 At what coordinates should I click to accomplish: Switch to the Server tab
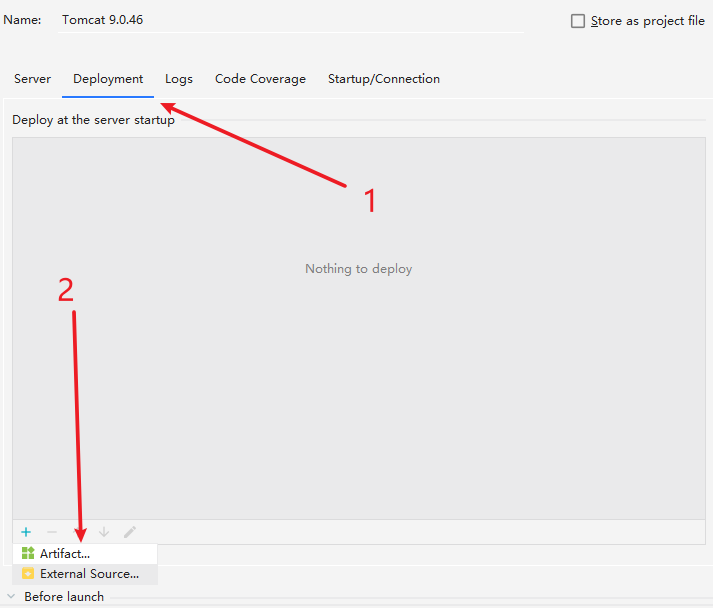point(32,79)
